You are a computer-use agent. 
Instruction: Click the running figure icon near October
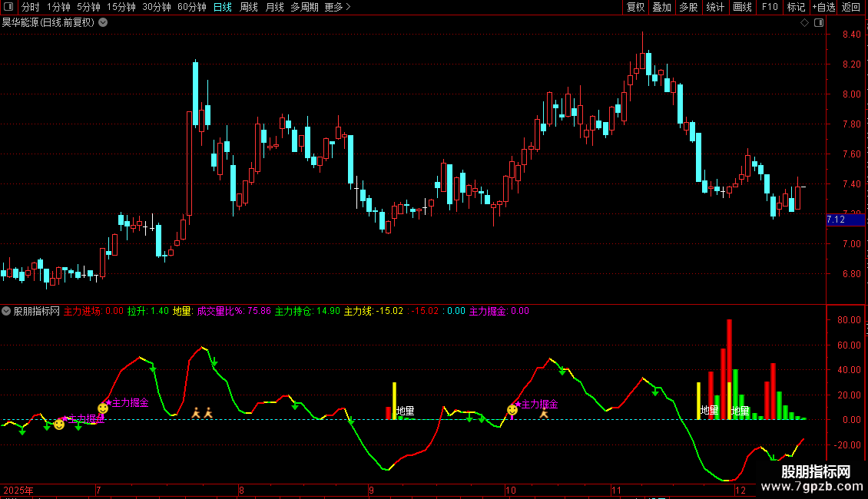(x=544, y=413)
